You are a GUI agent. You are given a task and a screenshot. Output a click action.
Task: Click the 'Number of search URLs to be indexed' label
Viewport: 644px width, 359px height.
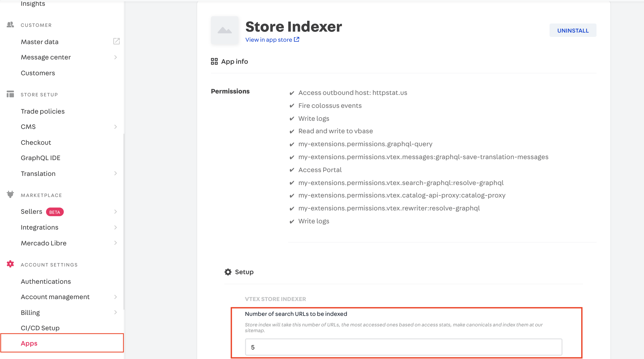(x=296, y=314)
